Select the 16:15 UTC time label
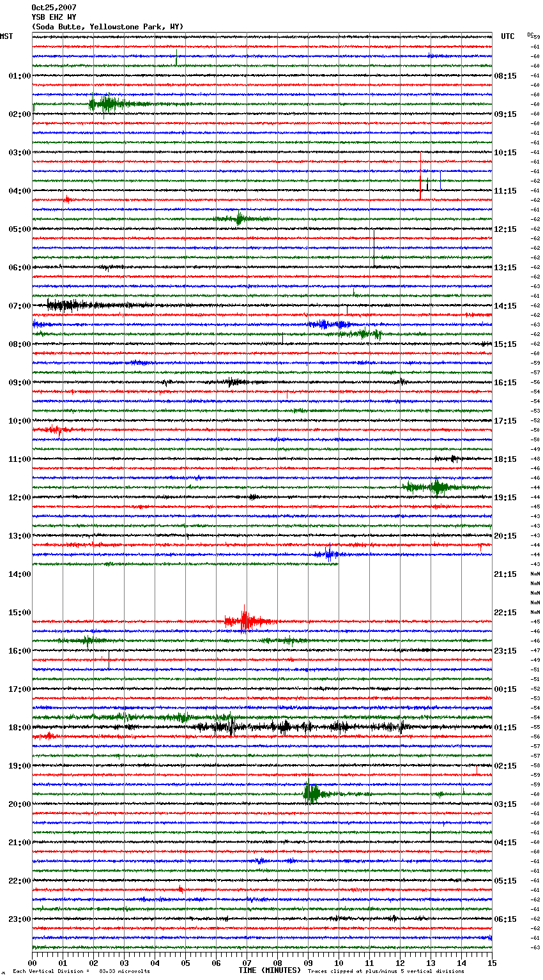The image size is (543, 980). (x=505, y=383)
